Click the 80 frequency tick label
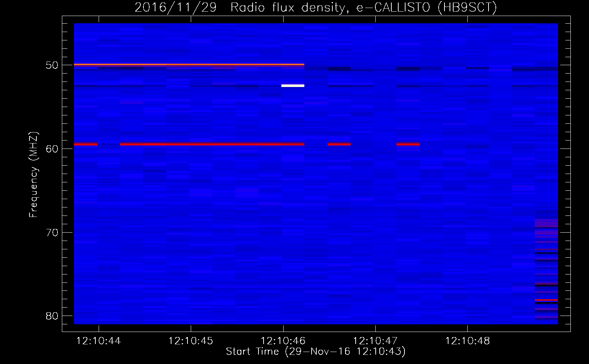This screenshot has width=589, height=364. [52, 316]
